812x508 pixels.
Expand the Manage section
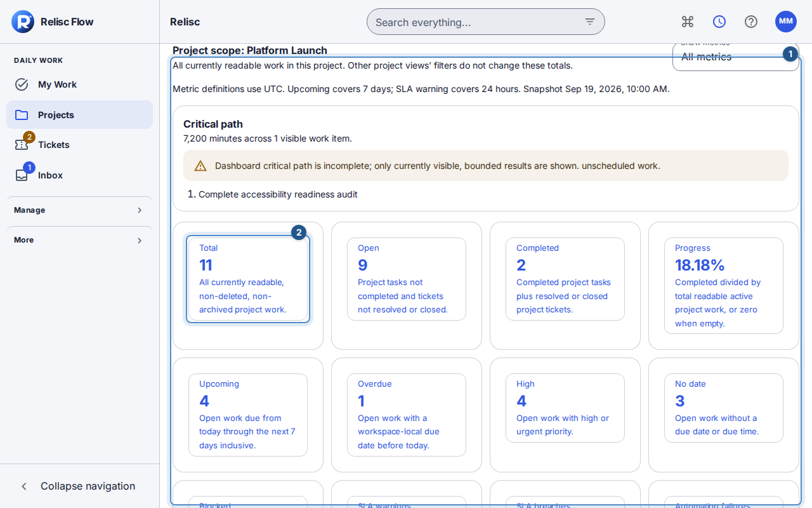[x=79, y=210]
